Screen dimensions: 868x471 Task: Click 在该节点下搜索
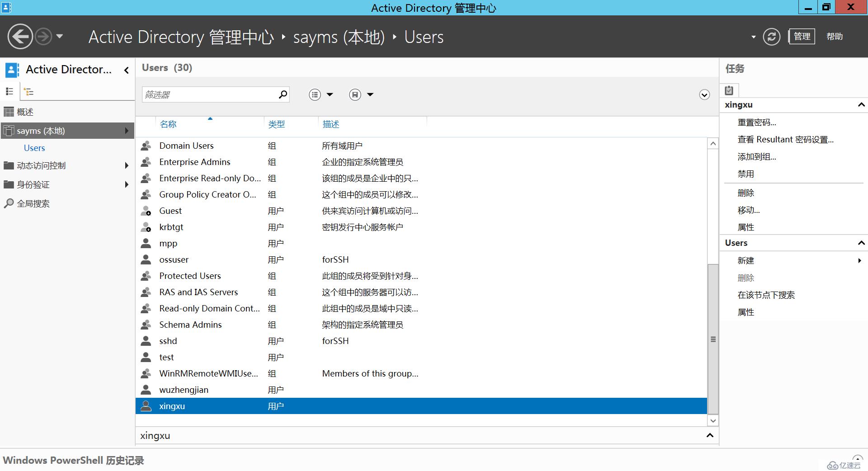tap(766, 295)
